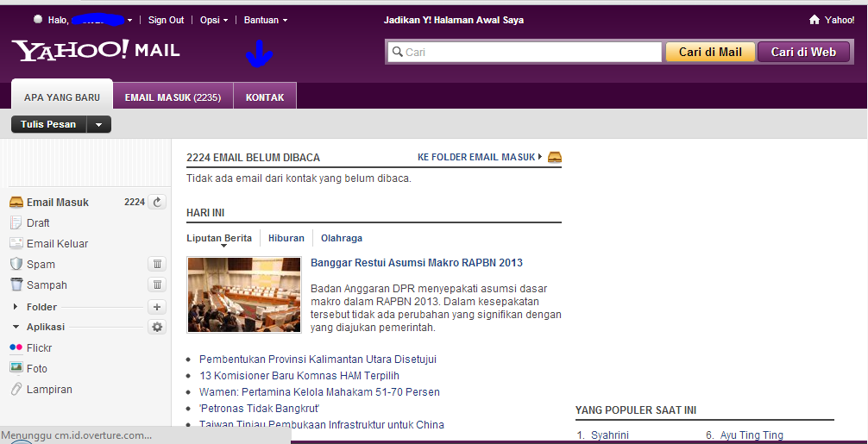The image size is (868, 444).
Task: Click the Ayu Ting Ting trending link
Action: point(752,435)
